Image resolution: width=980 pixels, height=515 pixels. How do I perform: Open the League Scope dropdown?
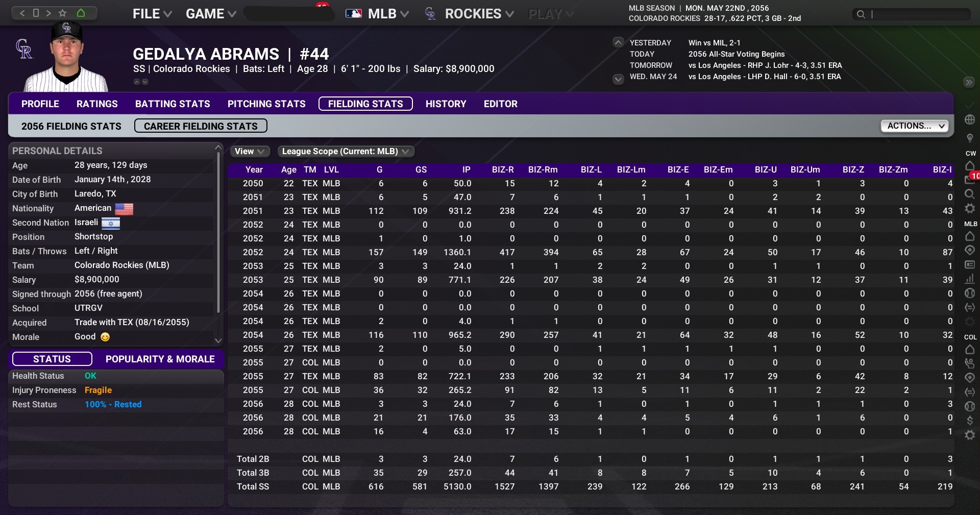click(x=346, y=152)
